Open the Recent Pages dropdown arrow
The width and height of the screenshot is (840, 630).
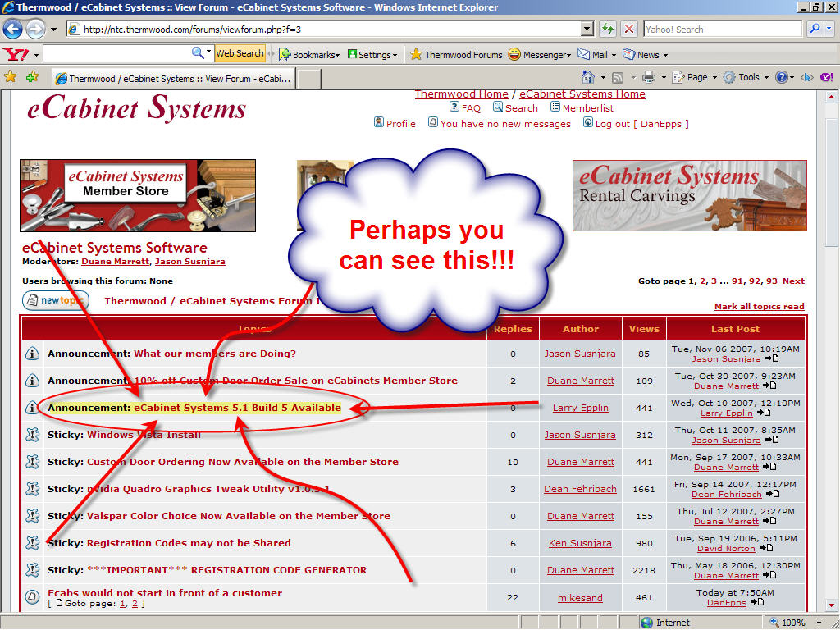53,30
